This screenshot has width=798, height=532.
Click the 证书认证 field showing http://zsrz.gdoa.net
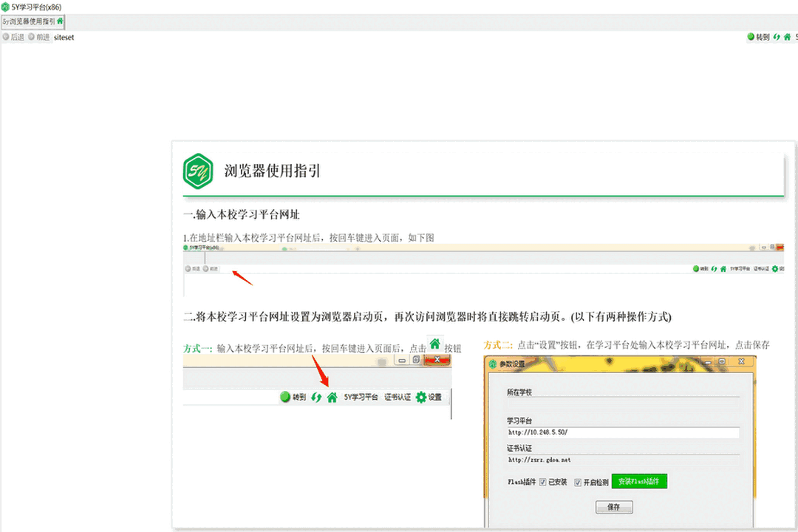click(x=623, y=460)
